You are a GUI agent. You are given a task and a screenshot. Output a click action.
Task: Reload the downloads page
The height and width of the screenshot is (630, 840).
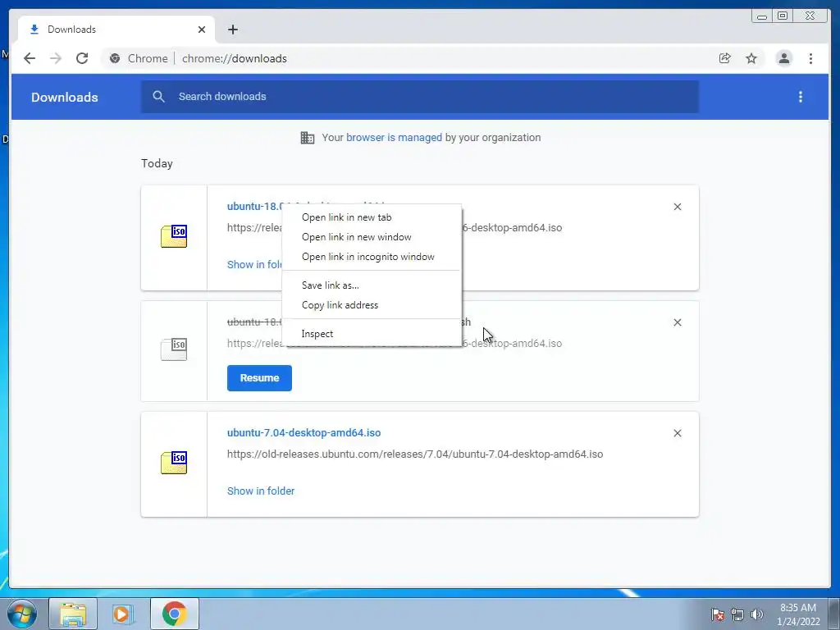coord(82,58)
